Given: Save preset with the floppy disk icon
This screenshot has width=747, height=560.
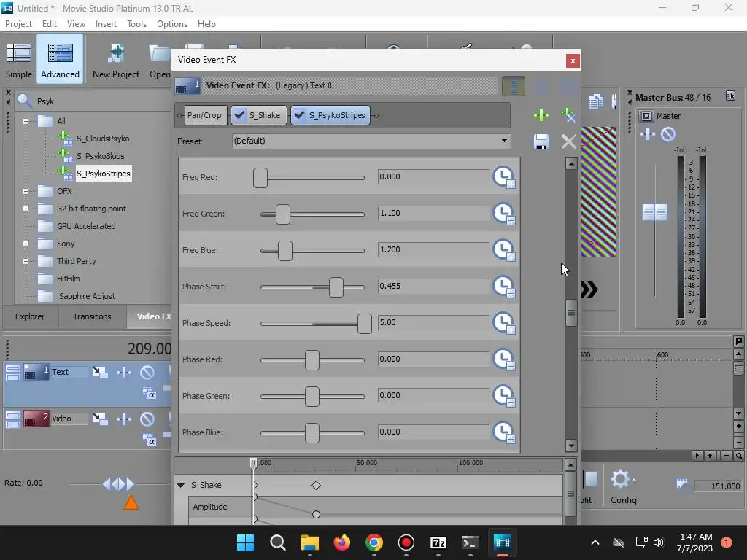Looking at the screenshot, I should (541, 141).
